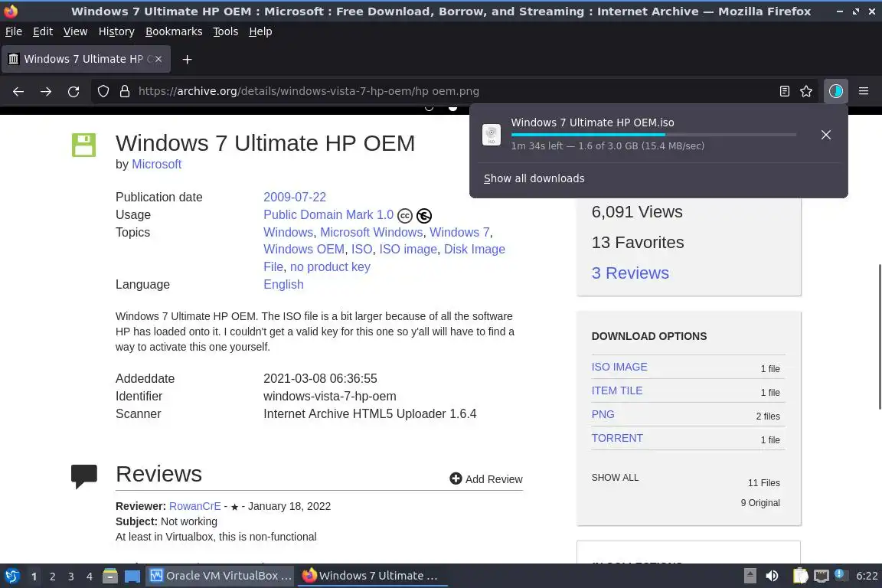Click the 6,091 Views text

[637, 211]
